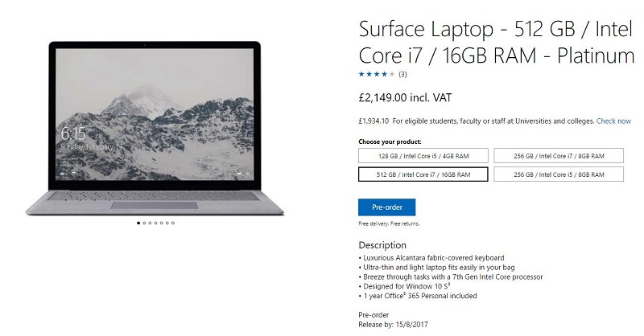Click the star rating icons
This screenshot has width=644, height=336.
[x=377, y=74]
